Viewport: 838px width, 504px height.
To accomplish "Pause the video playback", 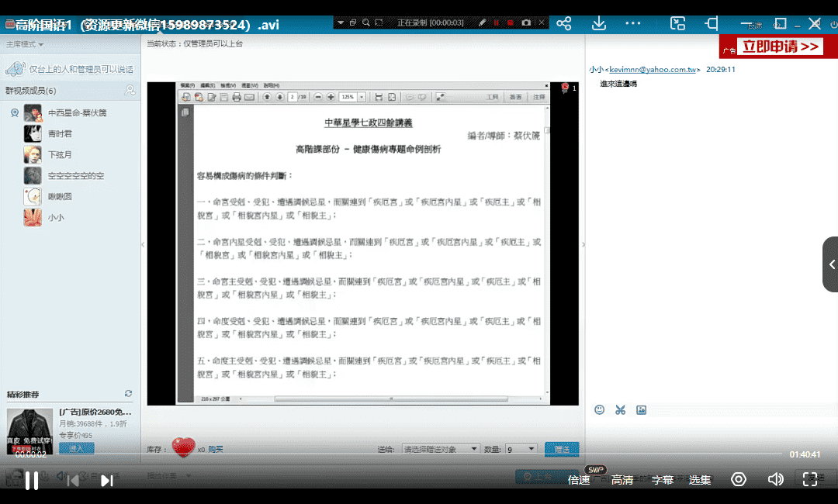I will click(x=32, y=481).
